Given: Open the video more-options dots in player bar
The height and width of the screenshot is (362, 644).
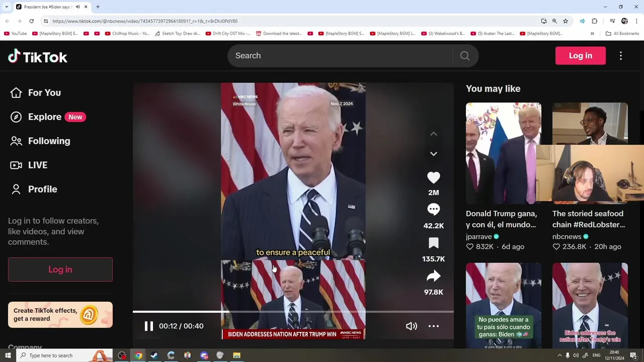Looking at the screenshot, I should click(x=434, y=326).
